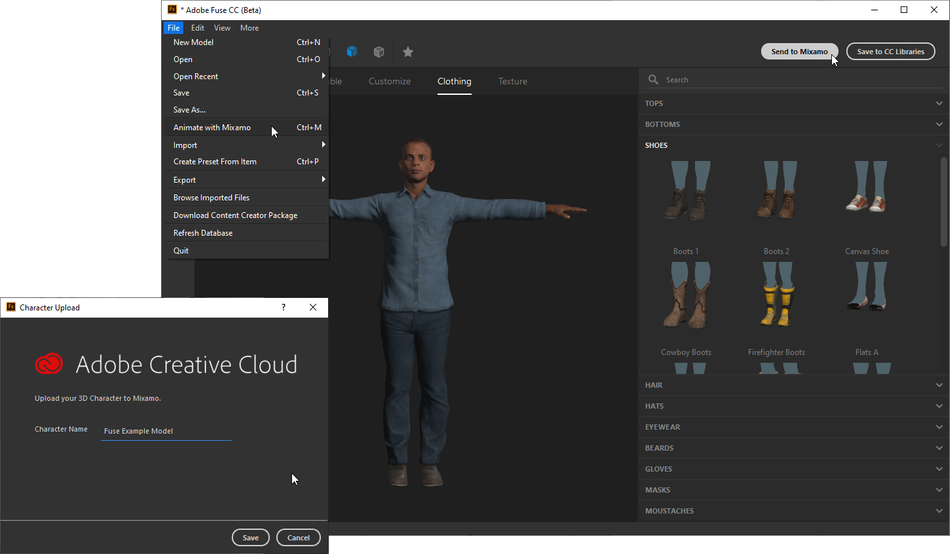Open the View menu
This screenshot has height=554, width=950.
(222, 28)
